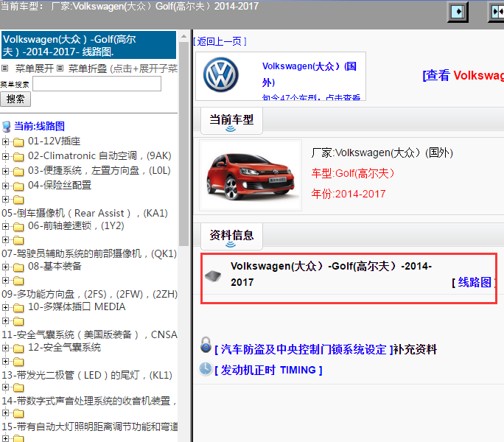
Task: Click folder icon above 05-倒车摄像机 entry
Action: (18, 200)
